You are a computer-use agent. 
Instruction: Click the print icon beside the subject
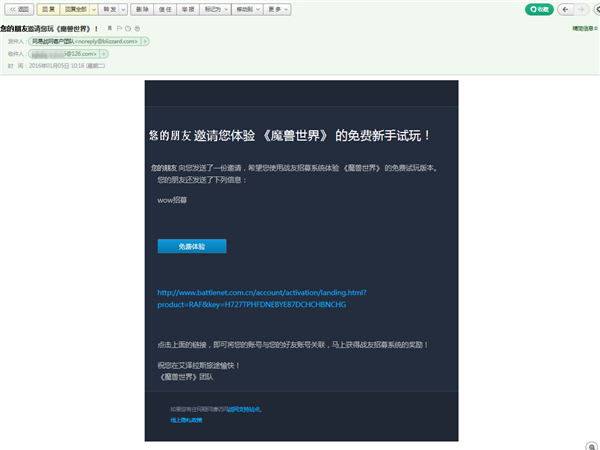[137, 28]
